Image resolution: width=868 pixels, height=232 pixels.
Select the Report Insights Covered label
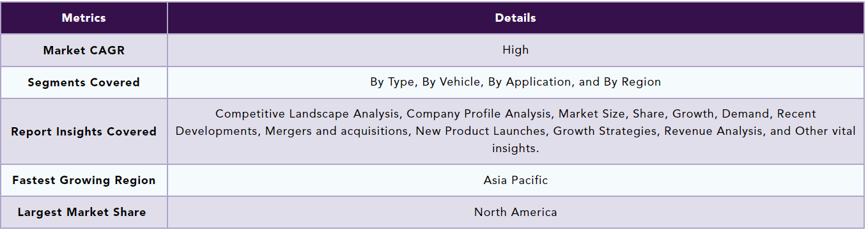point(84,131)
